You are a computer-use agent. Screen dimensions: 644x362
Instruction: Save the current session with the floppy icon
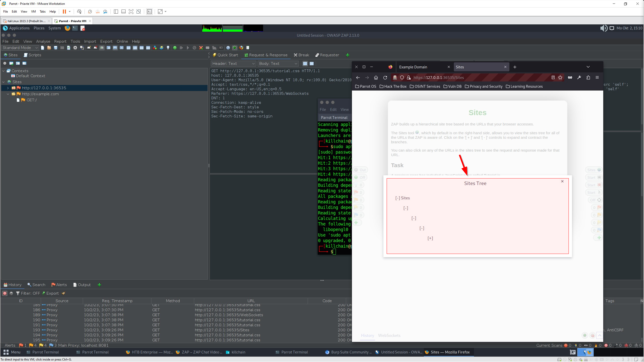click(x=56, y=48)
